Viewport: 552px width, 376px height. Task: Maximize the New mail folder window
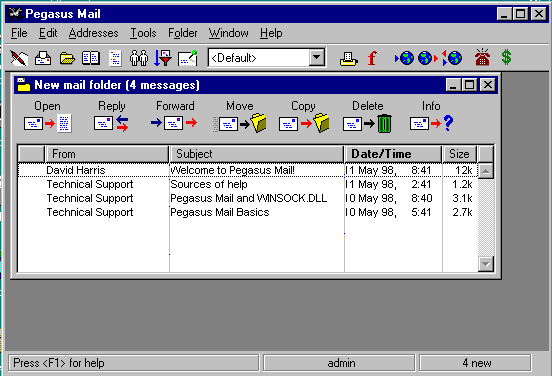[470, 85]
